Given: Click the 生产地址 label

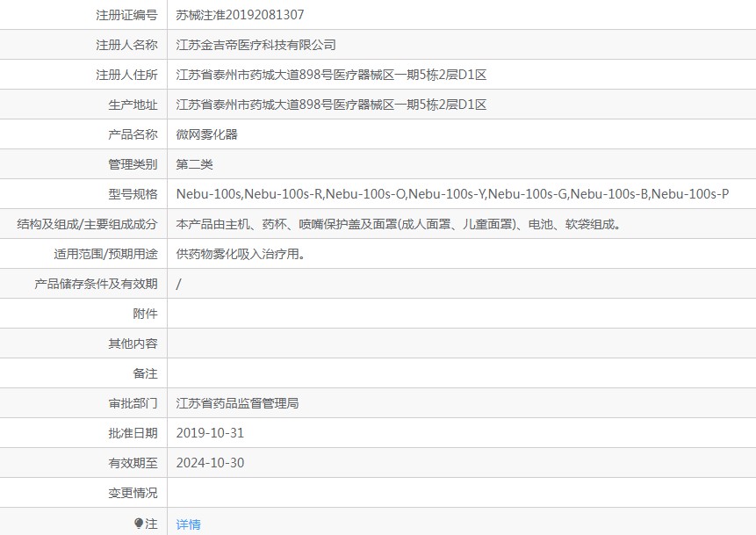Looking at the screenshot, I should point(133,105).
